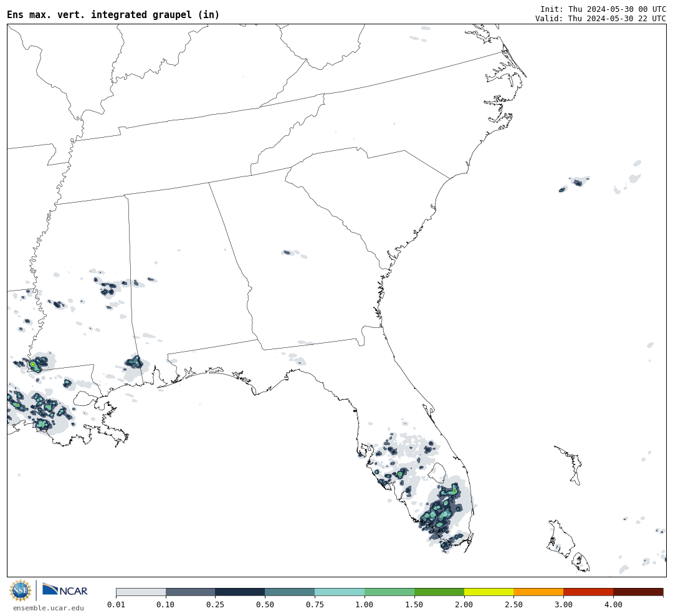Click the 0.01 colorbar label
Screen dimensions: 673x616
click(x=116, y=604)
